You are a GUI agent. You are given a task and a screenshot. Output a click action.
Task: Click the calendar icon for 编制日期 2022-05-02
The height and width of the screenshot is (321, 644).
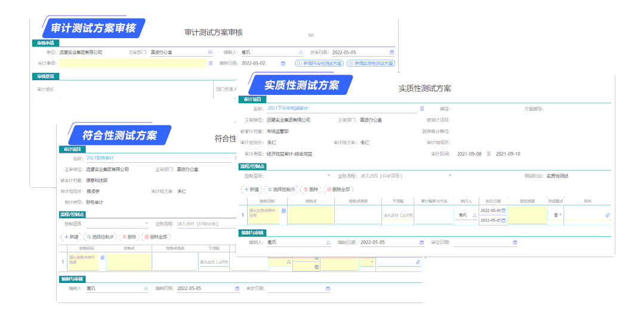(284, 63)
